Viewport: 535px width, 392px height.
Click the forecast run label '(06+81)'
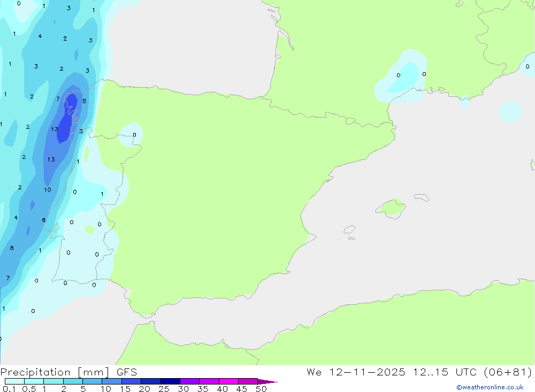pos(508,372)
